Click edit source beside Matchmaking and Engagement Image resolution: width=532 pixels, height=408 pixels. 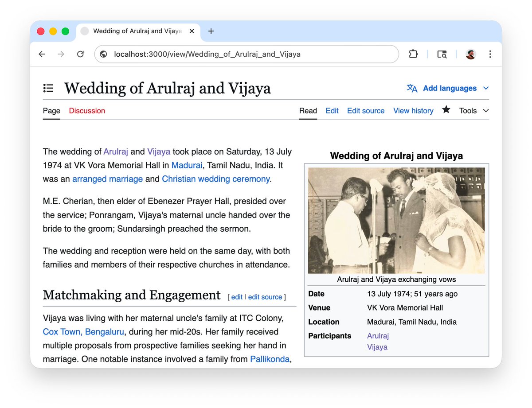[265, 297]
